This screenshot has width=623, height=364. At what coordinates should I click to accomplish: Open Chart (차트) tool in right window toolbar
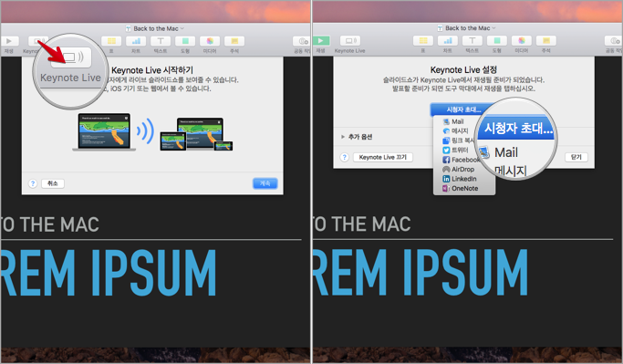click(448, 40)
